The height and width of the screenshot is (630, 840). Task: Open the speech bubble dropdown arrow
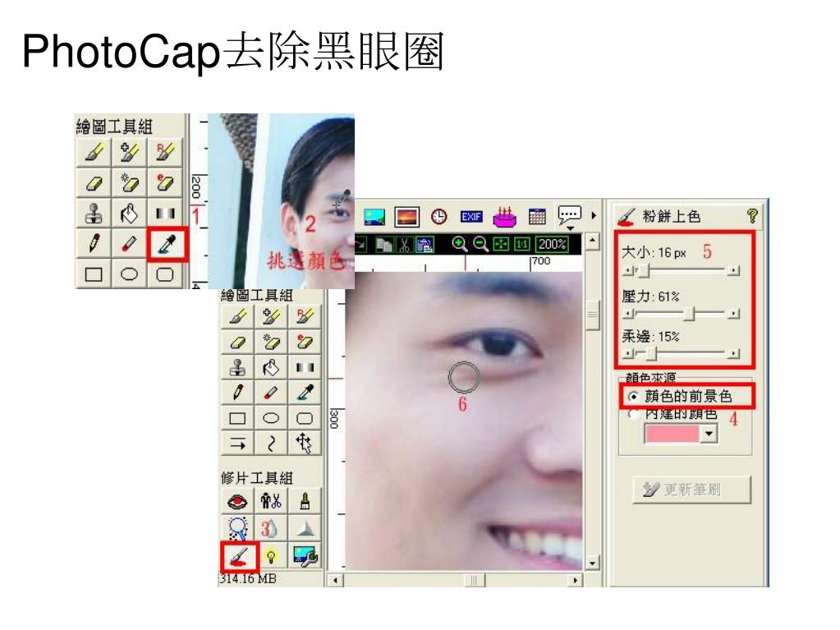click(x=570, y=228)
